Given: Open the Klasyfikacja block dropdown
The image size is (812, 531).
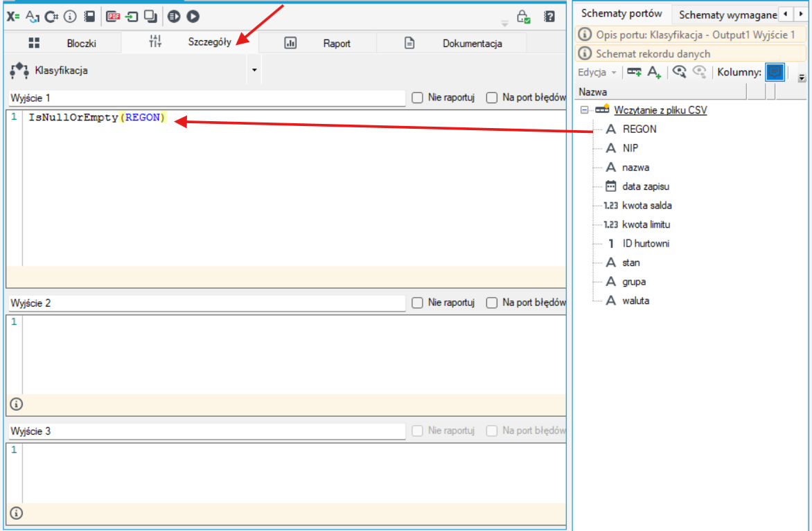Looking at the screenshot, I should pos(254,70).
